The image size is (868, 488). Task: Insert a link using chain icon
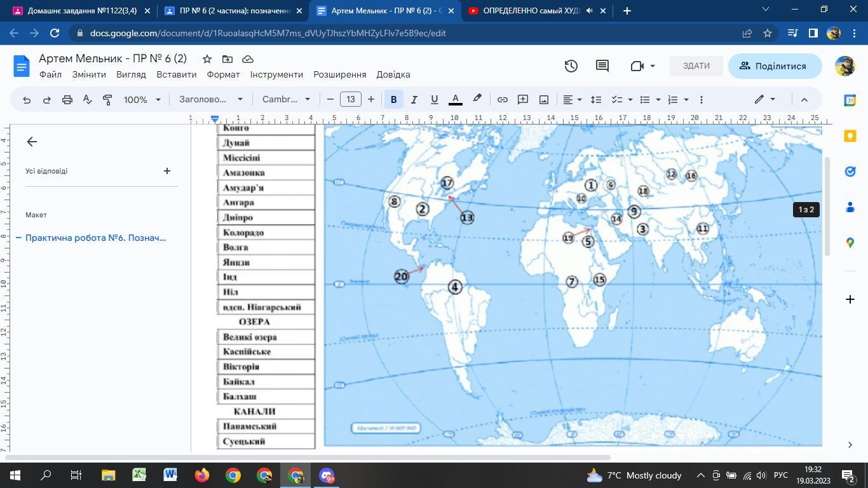click(x=502, y=100)
